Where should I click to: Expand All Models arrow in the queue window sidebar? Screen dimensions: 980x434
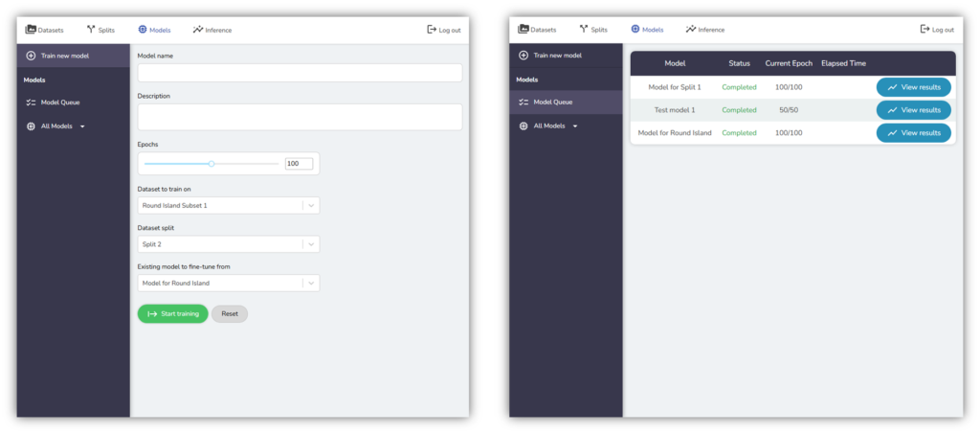[575, 126]
